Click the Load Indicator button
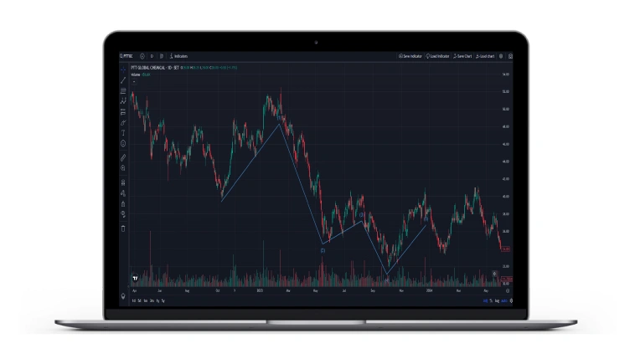 [x=437, y=56]
